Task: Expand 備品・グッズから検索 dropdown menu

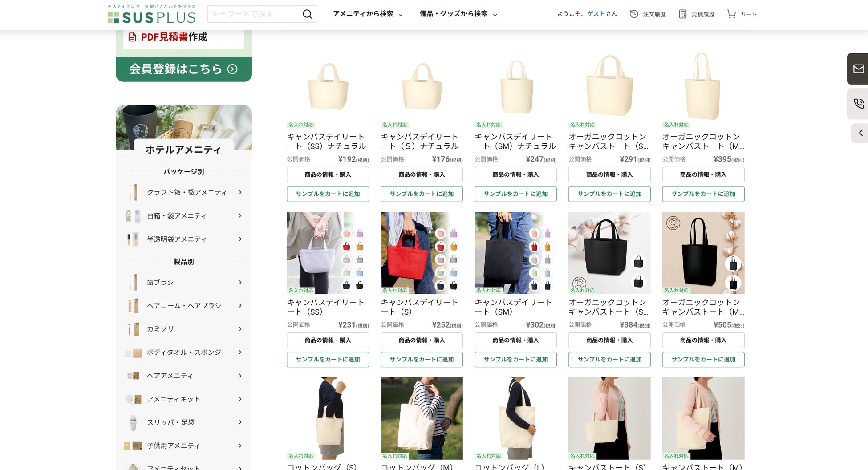Action: point(458,14)
